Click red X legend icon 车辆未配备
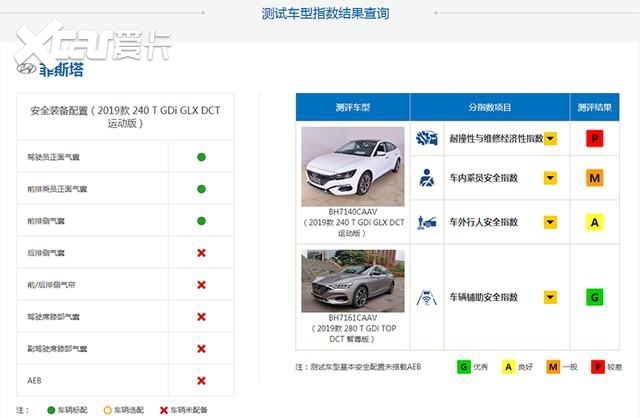This screenshot has height=418, width=640. click(164, 410)
